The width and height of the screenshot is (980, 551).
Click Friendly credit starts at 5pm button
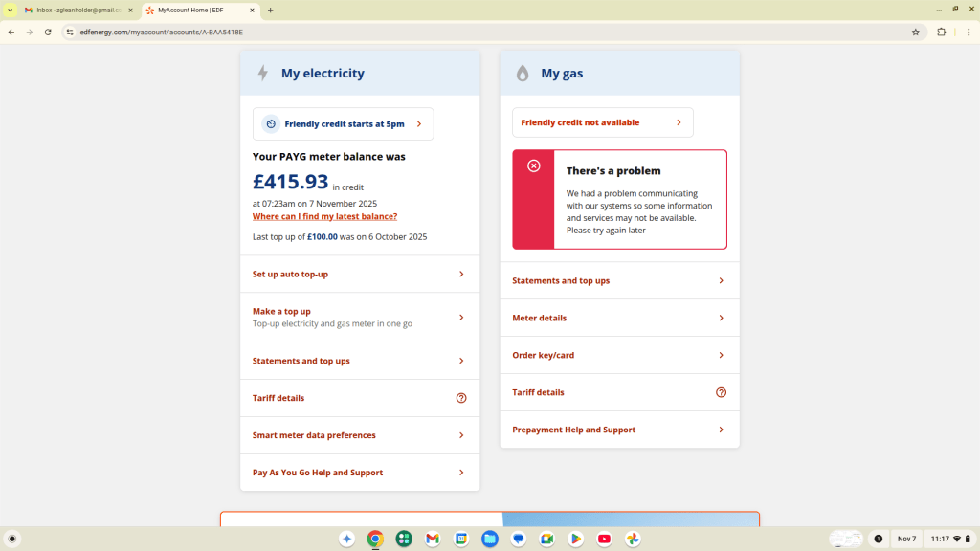(x=343, y=123)
